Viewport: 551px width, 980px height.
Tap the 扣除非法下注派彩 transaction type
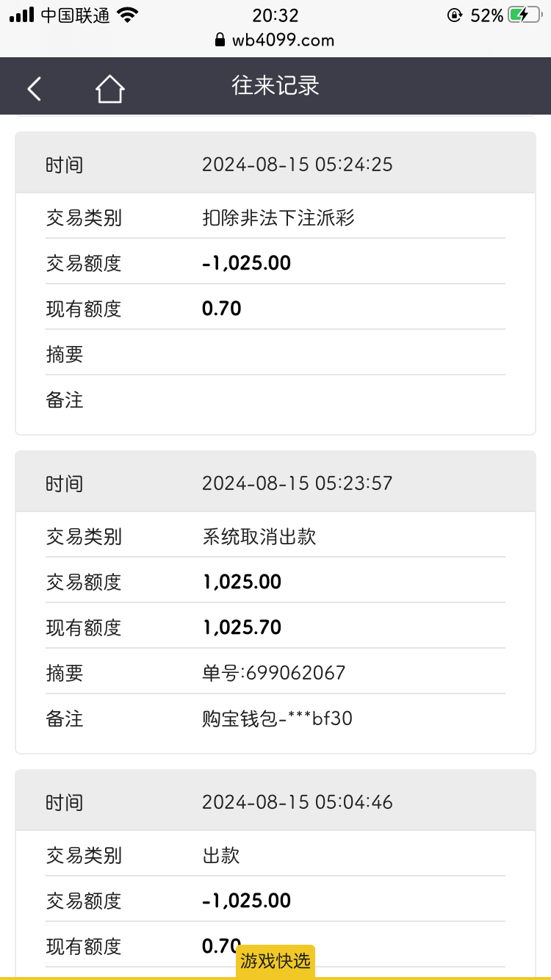tap(278, 217)
